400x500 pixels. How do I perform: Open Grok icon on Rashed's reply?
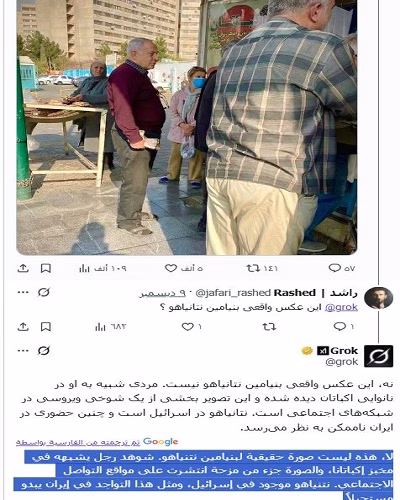44,292
